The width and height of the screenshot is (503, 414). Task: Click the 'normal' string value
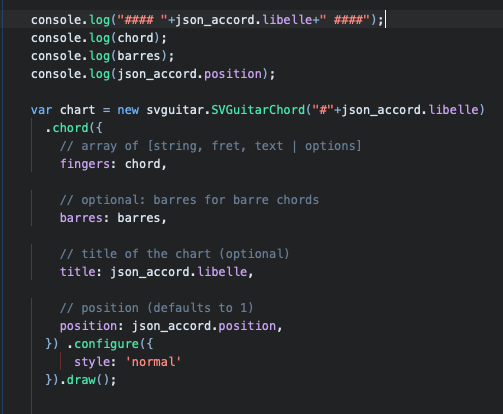tap(153, 362)
